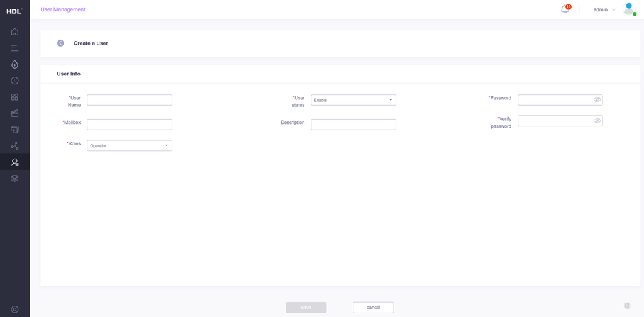Screen dimensions: 644x317
Task: Click the small icon at bottom-right corner
Action: [x=627, y=305]
